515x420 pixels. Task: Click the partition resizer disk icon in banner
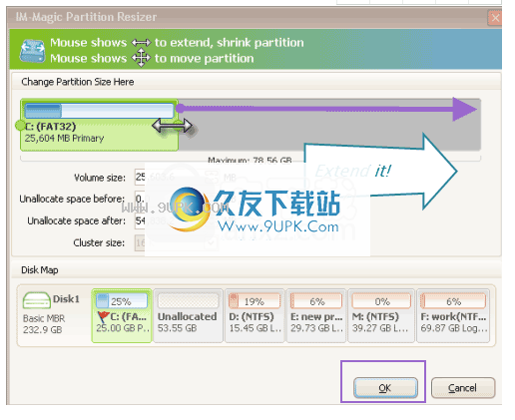coord(32,51)
